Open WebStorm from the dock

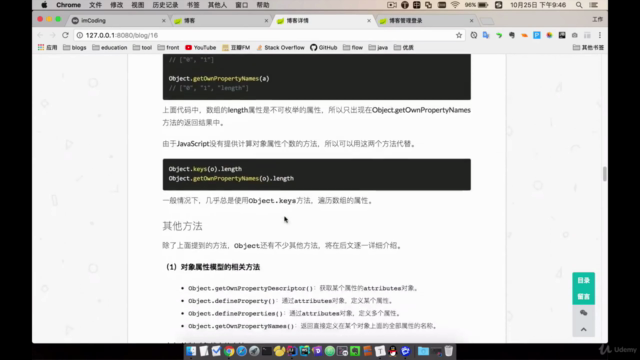(x=305, y=351)
